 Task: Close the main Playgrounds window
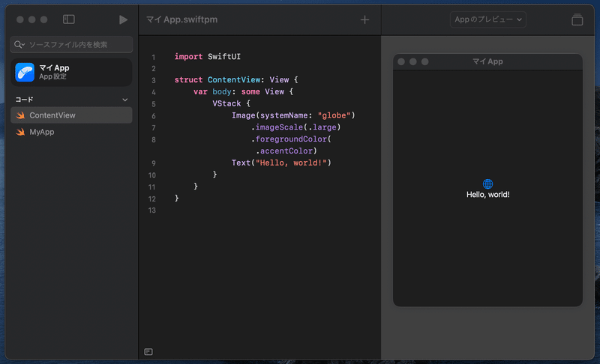[20, 19]
